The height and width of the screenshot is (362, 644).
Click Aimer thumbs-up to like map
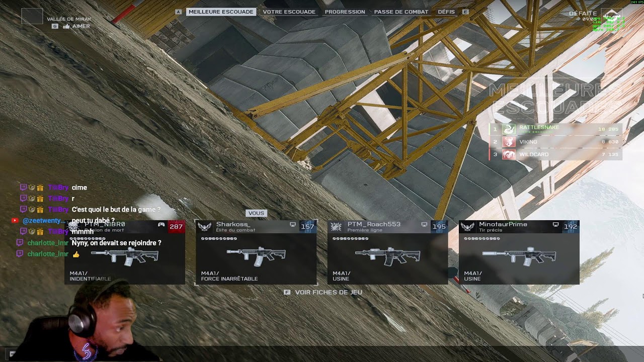click(77, 26)
